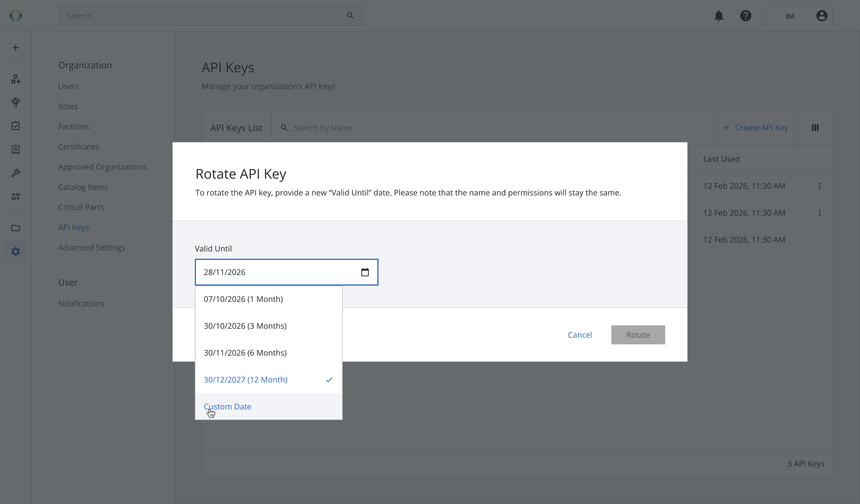Open Advanced Settings in the Organization menu

[x=92, y=248]
